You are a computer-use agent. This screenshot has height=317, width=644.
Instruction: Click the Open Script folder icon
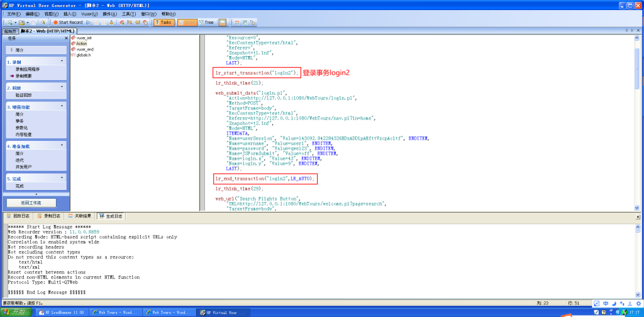coord(22,22)
